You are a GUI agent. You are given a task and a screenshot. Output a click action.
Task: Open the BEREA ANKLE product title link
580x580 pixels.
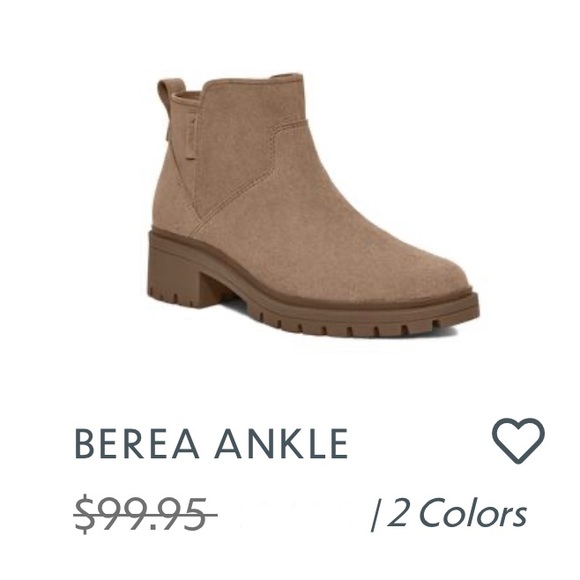(211, 443)
